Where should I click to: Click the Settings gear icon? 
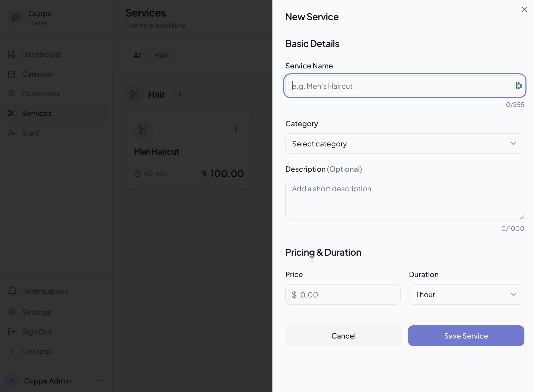(x=12, y=312)
